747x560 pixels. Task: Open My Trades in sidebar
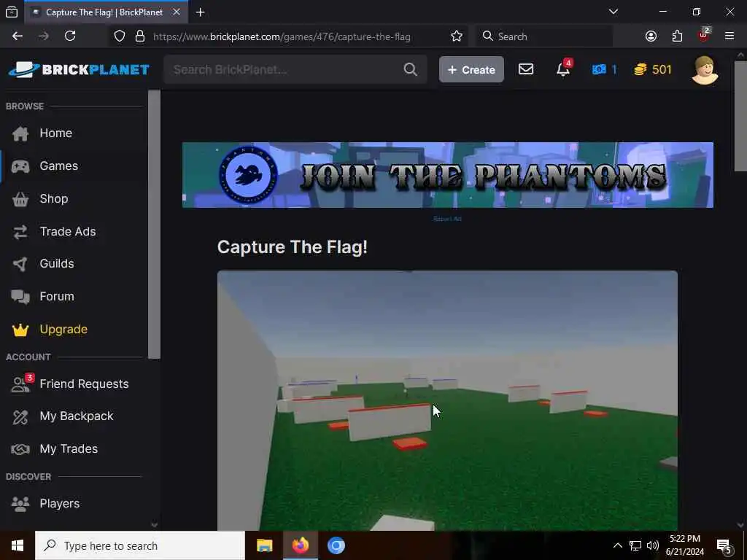point(74,449)
